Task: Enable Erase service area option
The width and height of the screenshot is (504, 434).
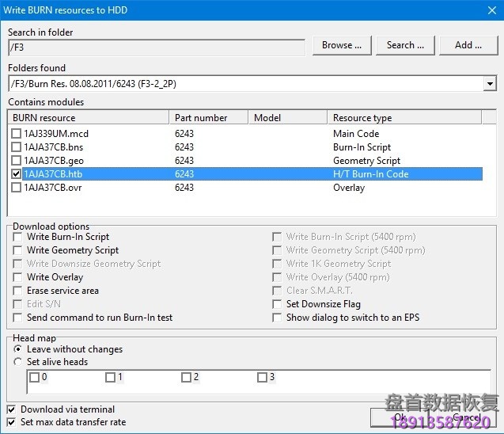Action: point(18,291)
